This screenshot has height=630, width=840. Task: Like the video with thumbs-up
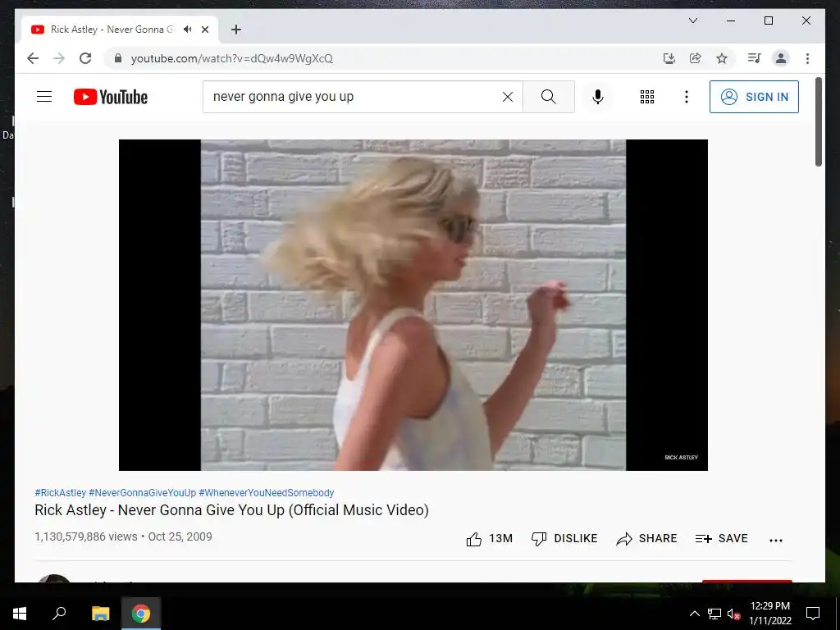pyautogui.click(x=473, y=539)
